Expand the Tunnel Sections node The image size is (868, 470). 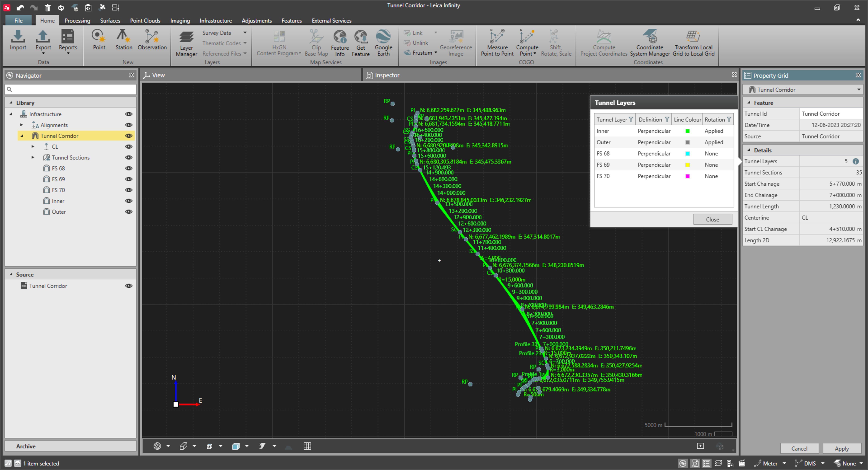click(x=33, y=157)
